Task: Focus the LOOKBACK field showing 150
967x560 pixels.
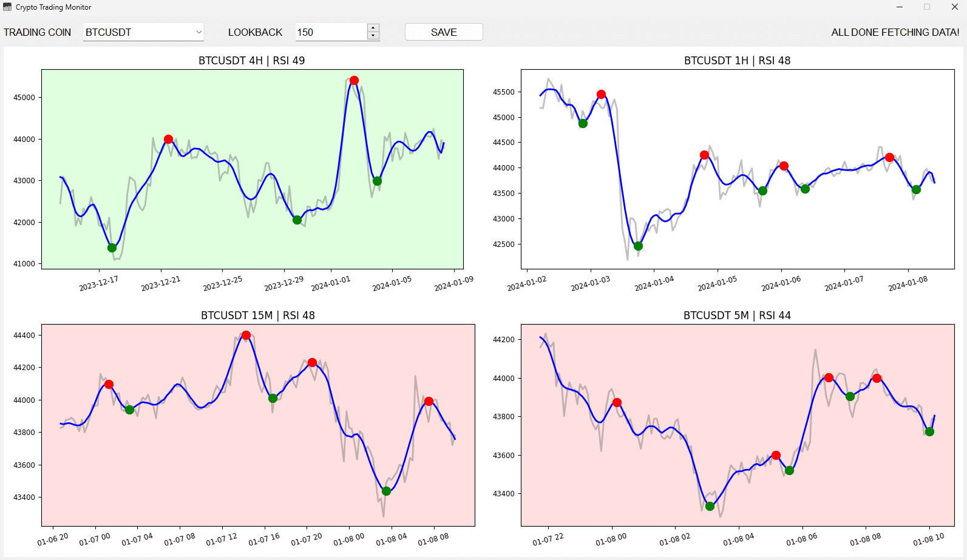Action: pyautogui.click(x=331, y=32)
